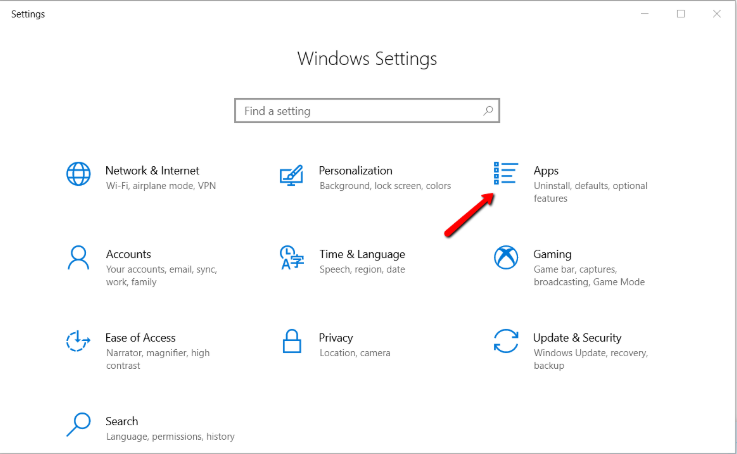This screenshot has height=454, width=737.
Task: Click the Update & Security arrows icon
Action: point(506,341)
